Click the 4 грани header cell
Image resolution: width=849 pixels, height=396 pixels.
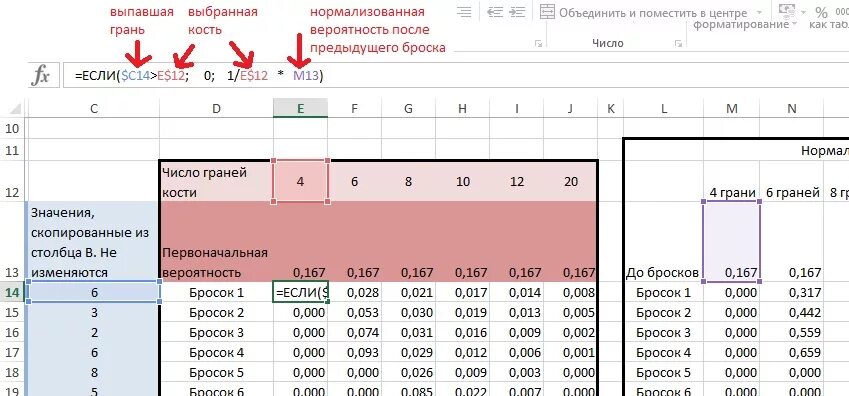[x=732, y=181]
